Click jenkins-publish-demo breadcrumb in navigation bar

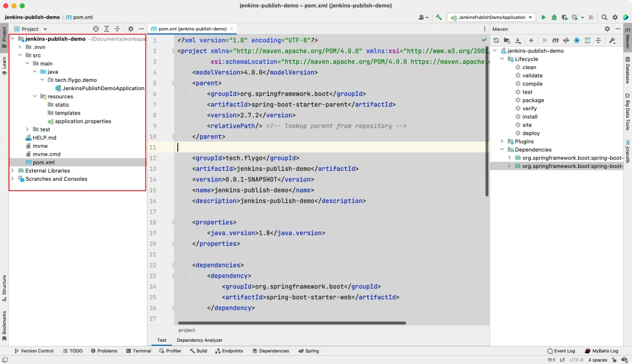click(32, 18)
